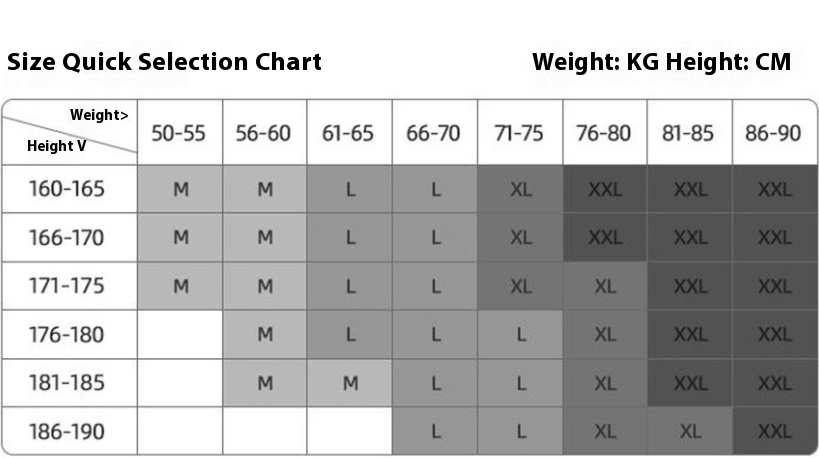Click the Weight/Height corner header cell

tap(69, 131)
